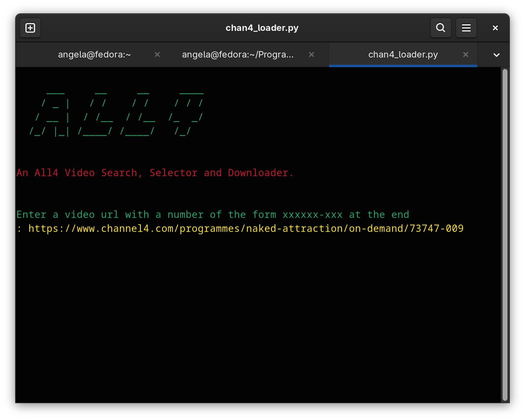The height and width of the screenshot is (420, 525).
Task: Click the terminal vertical scrollbar
Action: [x=505, y=235]
